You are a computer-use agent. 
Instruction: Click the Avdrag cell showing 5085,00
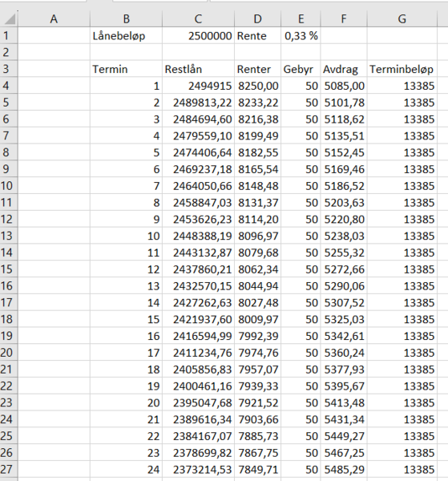344,86
